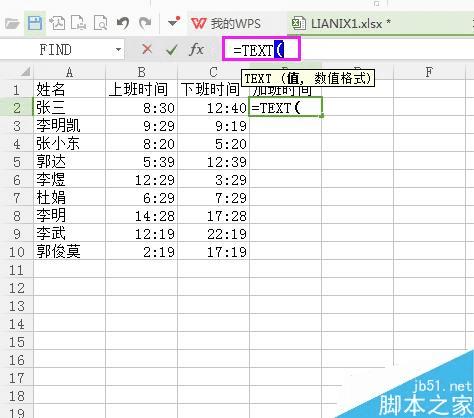Select column A header
This screenshot has width=474, height=418.
pyautogui.click(x=69, y=72)
